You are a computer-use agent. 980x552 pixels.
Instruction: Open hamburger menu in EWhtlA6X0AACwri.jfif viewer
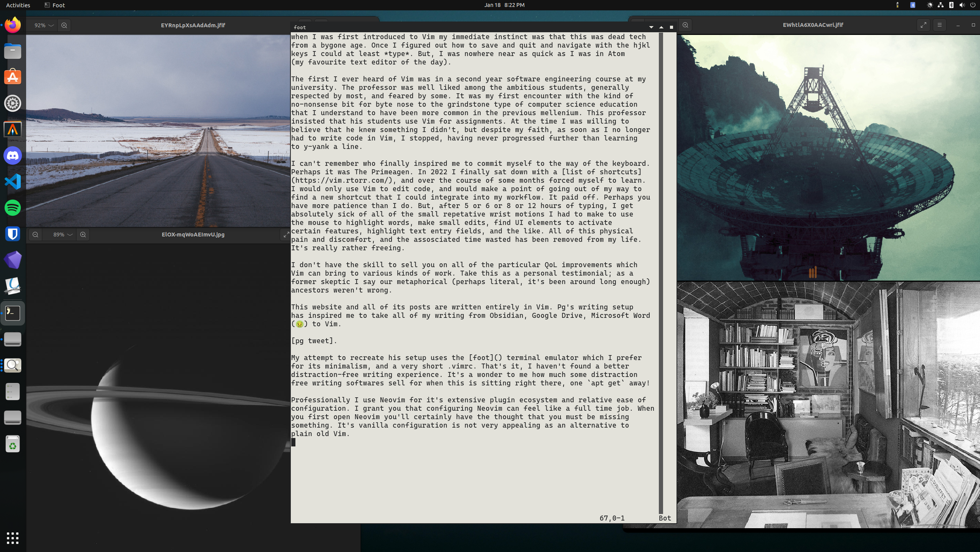point(940,25)
